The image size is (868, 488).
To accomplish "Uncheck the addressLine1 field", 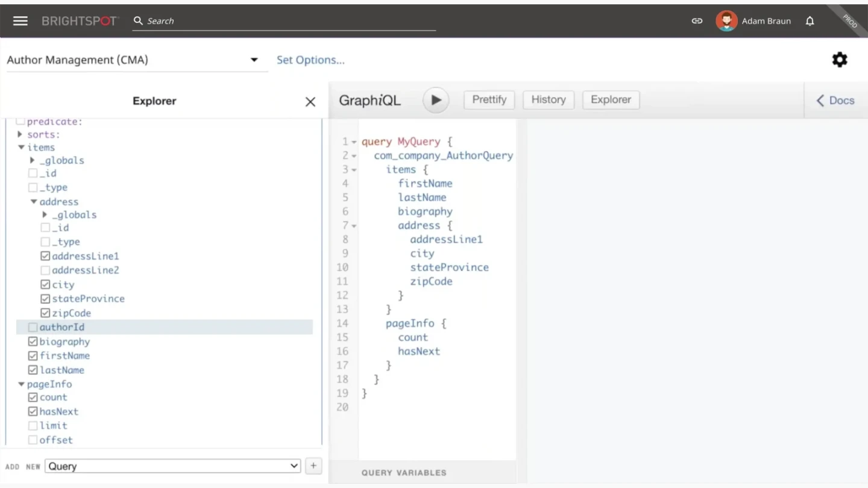I will 46,255.
